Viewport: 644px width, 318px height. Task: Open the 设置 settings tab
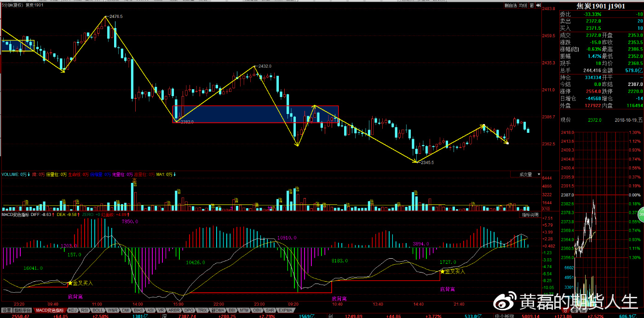pos(6,310)
